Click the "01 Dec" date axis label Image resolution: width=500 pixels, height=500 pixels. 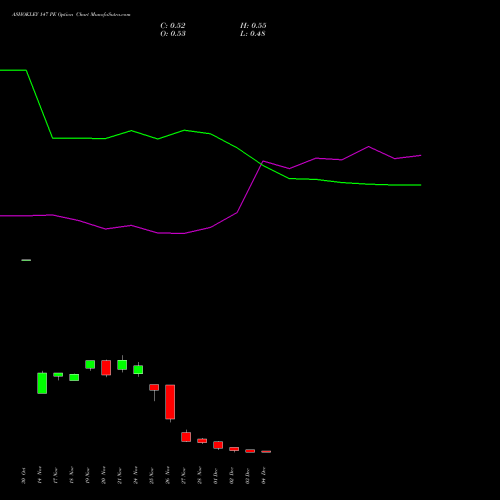click(x=215, y=476)
